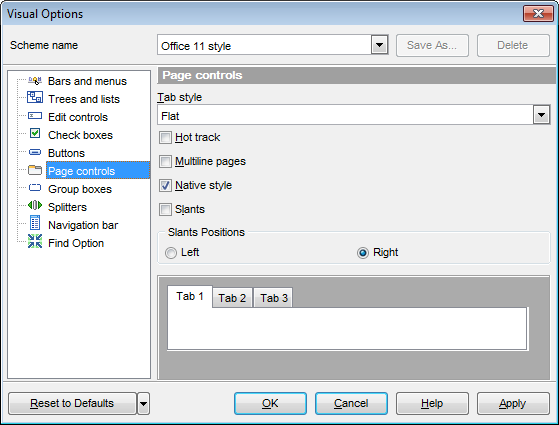The width and height of the screenshot is (559, 425).
Task: Click the Group boxes icon
Action: [x=35, y=188]
